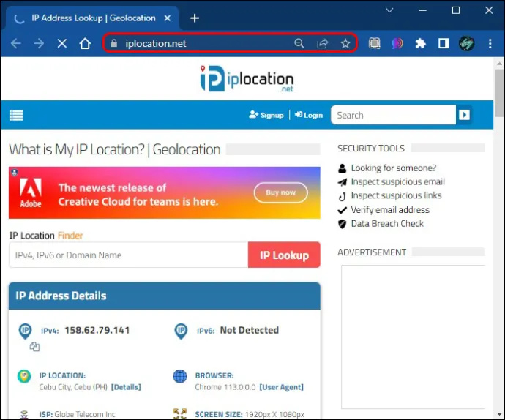505x420 pixels.
Task: Click the zoom magnifier icon in address bar
Action: 299,43
